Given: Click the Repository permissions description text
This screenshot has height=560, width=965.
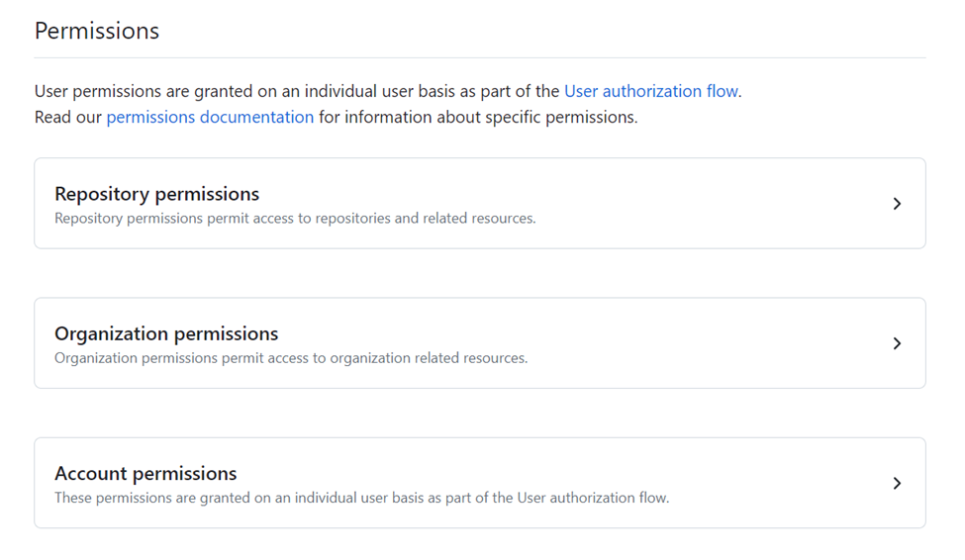Looking at the screenshot, I should point(295,219).
